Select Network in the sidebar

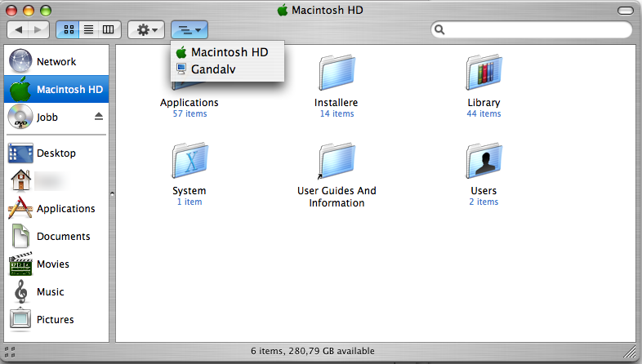(x=56, y=61)
